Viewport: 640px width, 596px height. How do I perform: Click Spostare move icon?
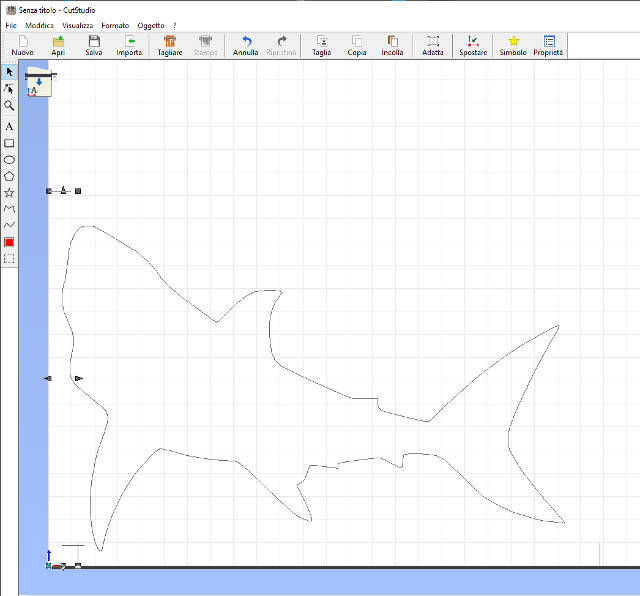coord(473,45)
